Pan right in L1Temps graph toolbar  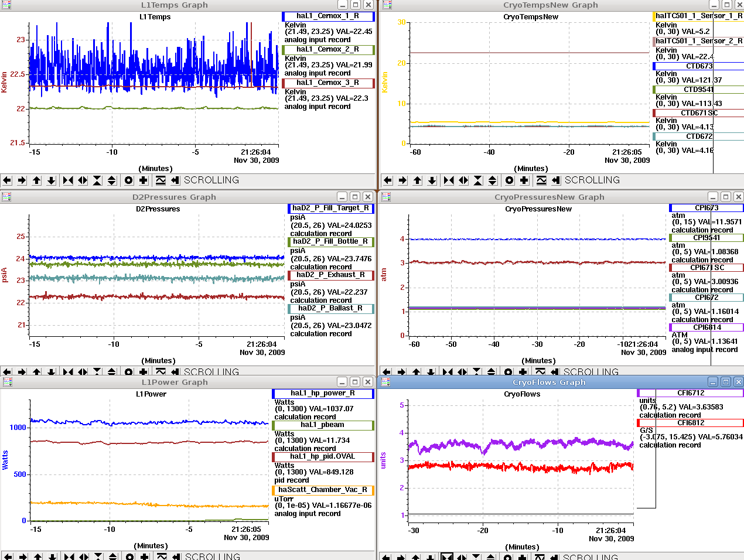pos(22,180)
